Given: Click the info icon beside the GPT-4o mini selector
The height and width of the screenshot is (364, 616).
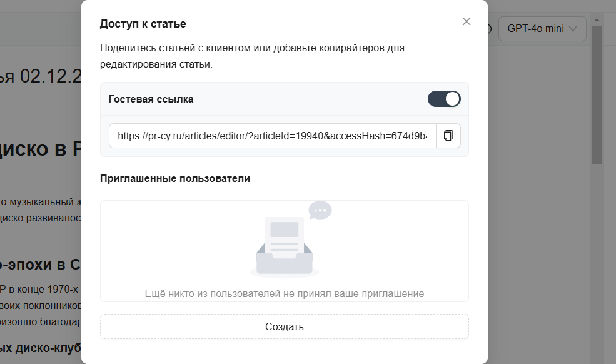Looking at the screenshot, I should point(488,29).
